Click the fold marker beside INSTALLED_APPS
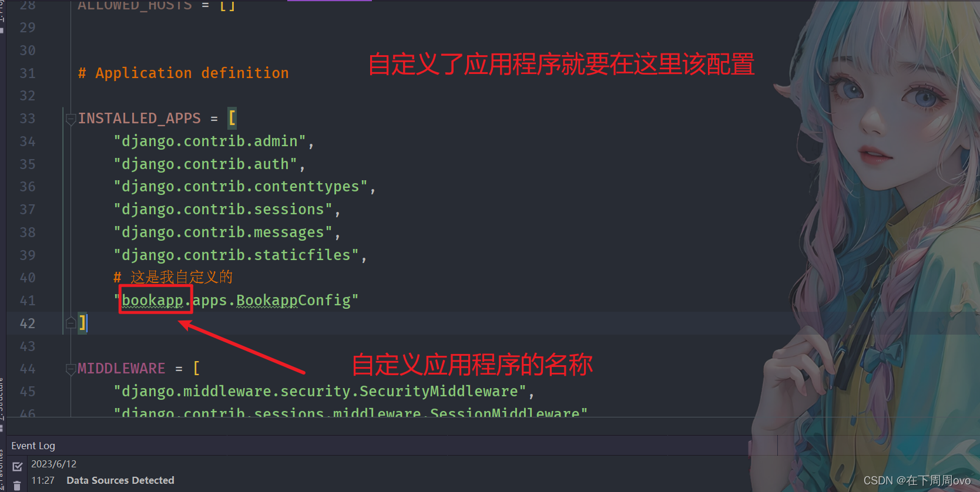Screen dimensions: 980x492 pos(70,119)
